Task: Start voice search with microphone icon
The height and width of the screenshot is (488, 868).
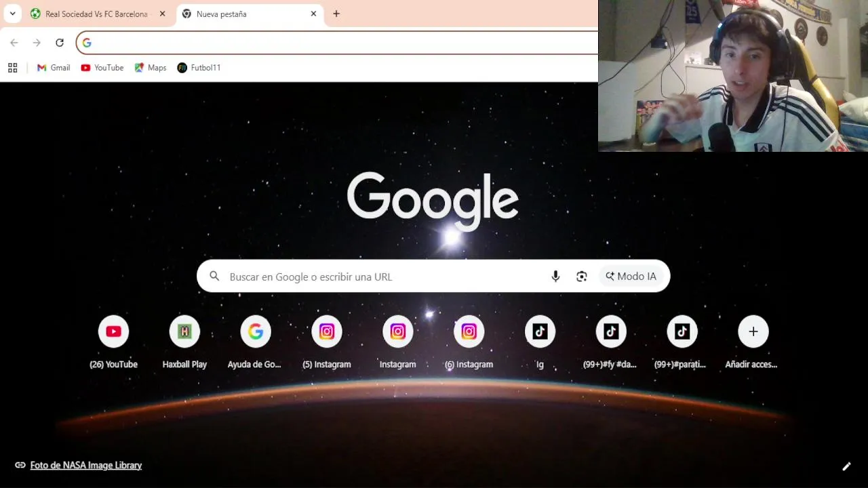Action: pos(555,277)
